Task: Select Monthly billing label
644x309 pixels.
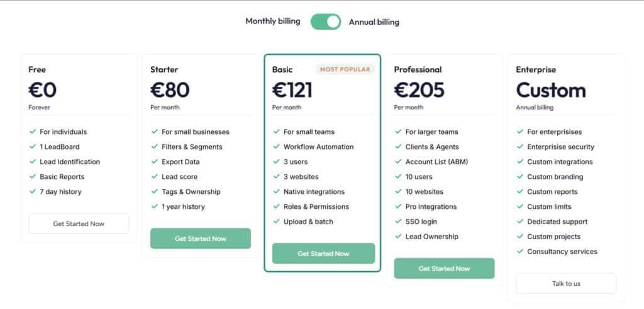Action: click(273, 21)
